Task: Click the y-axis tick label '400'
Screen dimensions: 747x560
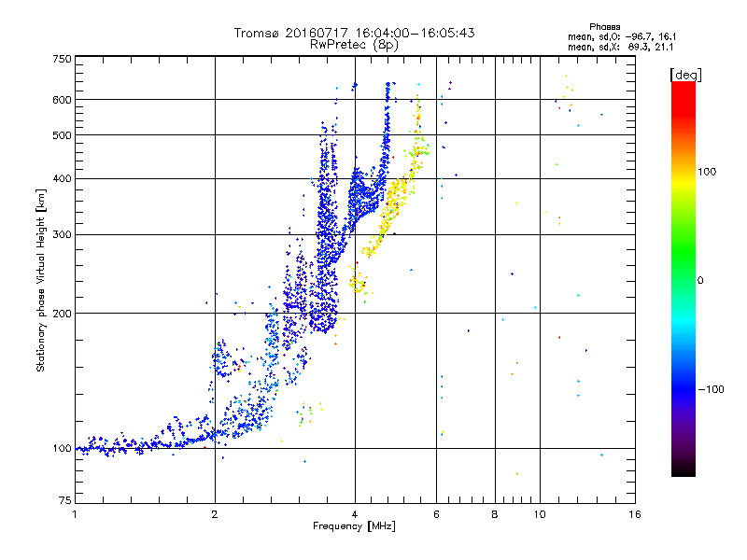Action: [62, 179]
